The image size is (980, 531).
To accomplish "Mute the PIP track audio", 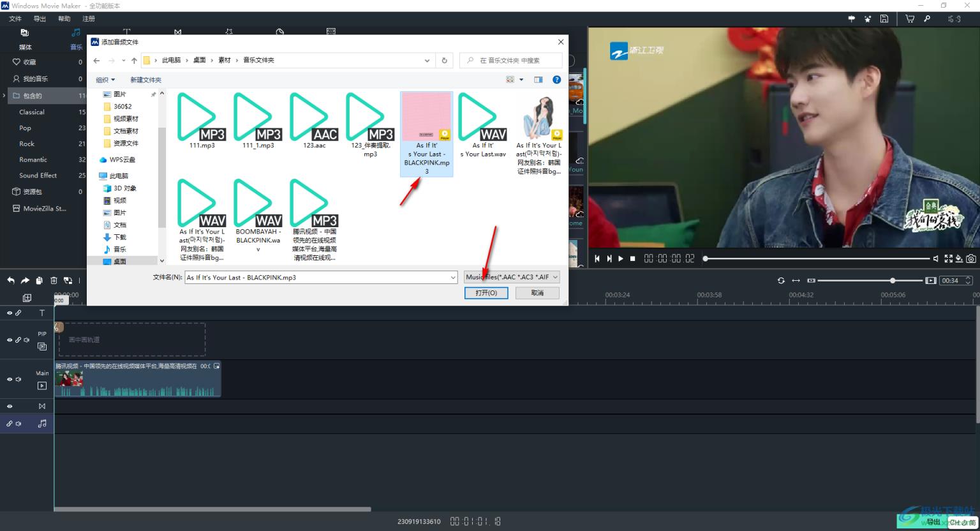I will tap(27, 340).
